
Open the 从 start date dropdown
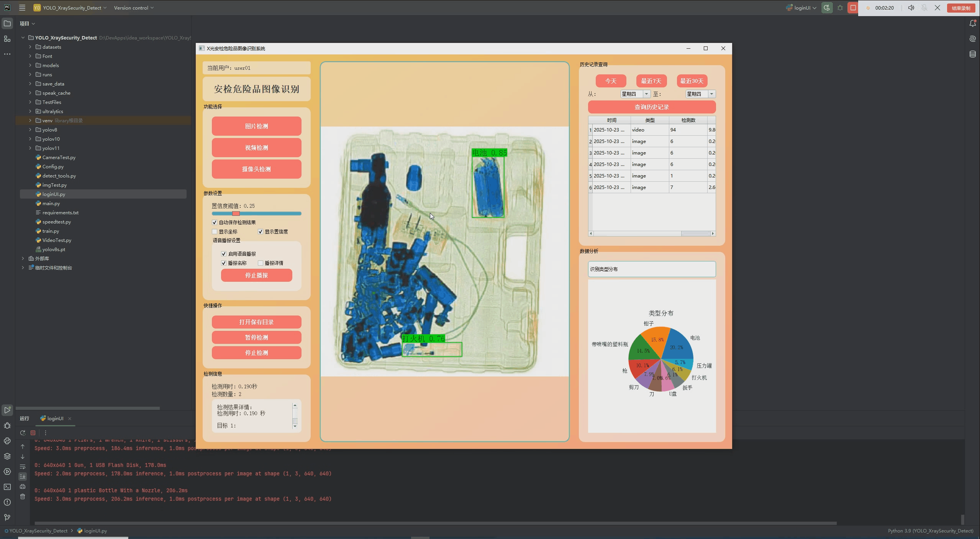(x=646, y=94)
